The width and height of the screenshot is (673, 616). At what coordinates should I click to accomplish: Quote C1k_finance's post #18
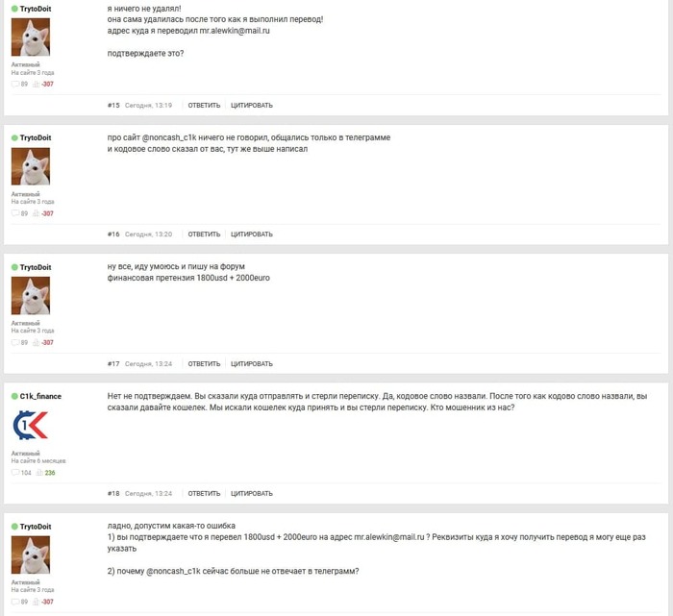pyautogui.click(x=252, y=493)
